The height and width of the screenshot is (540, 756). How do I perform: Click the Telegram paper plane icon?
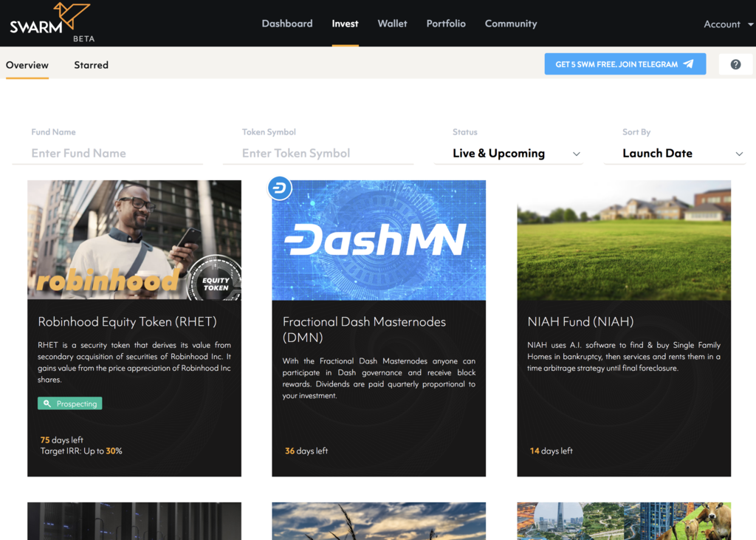[x=689, y=64]
